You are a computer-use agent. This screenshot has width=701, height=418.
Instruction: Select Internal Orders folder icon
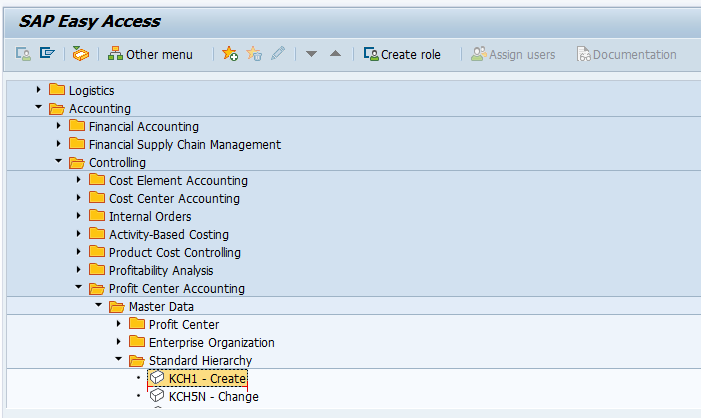point(97,215)
